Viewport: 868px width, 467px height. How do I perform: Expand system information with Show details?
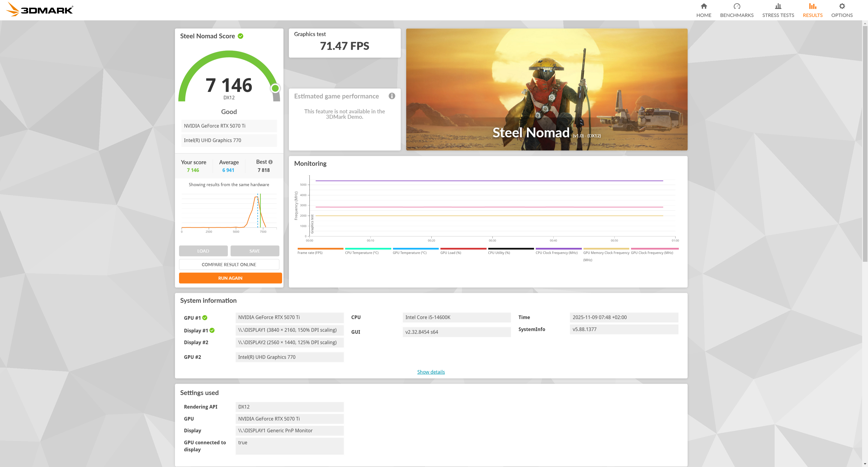tap(431, 372)
